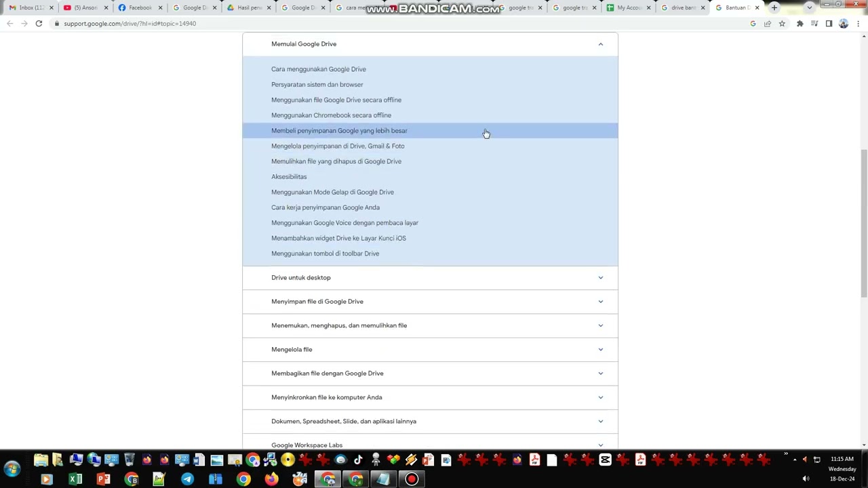
Task: Show hidden system tray icons arrow
Action: pos(795,460)
